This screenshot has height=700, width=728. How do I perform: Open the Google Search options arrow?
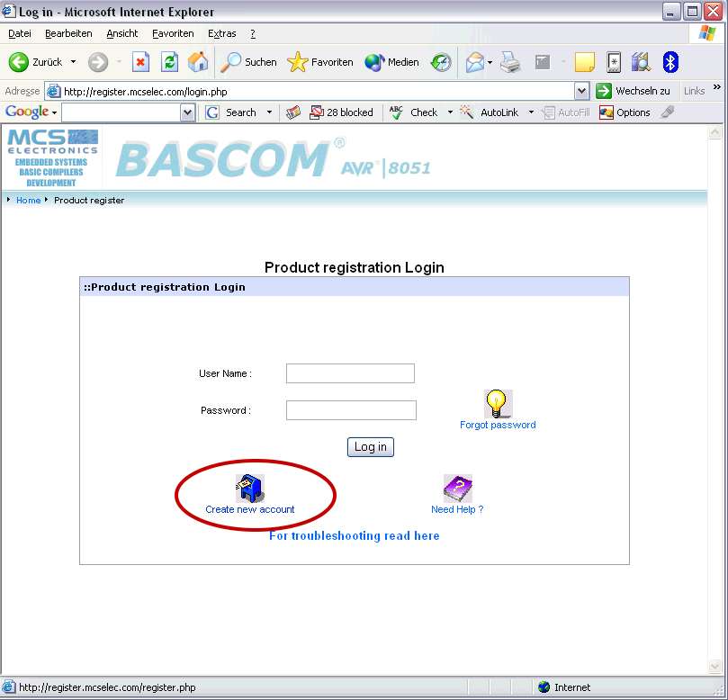coord(269,112)
